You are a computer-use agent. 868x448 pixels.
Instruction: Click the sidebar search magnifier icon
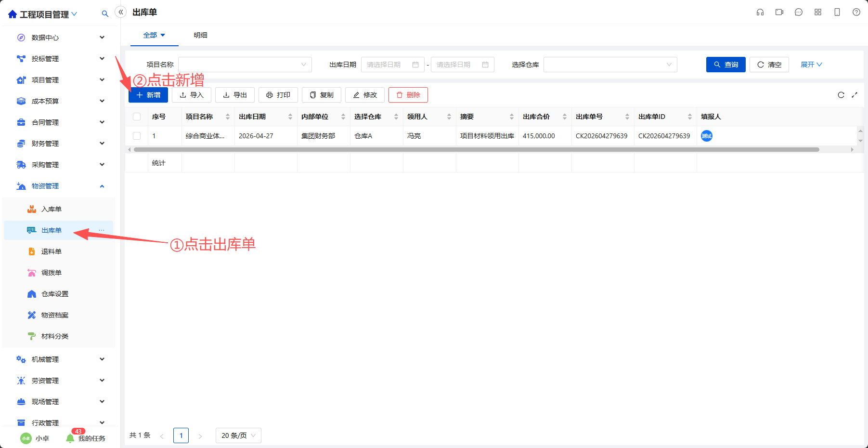point(105,14)
